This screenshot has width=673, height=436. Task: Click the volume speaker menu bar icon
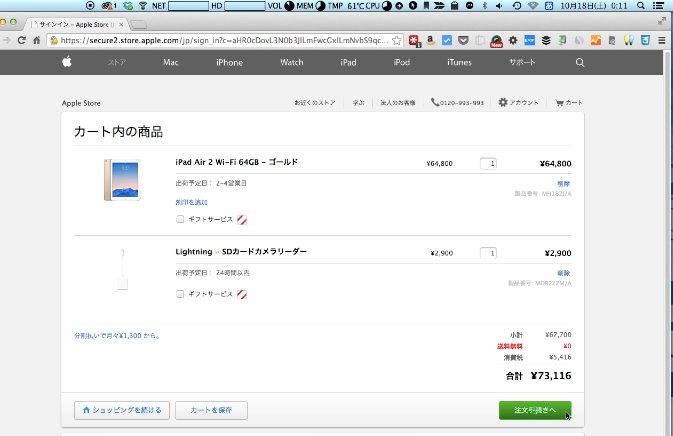pos(499,6)
